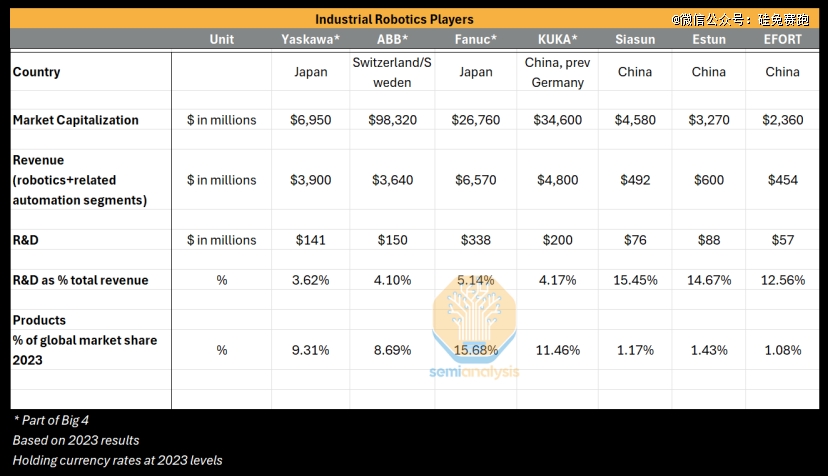This screenshot has width=828, height=476.
Task: Click the Unit column header
Action: click(222, 40)
